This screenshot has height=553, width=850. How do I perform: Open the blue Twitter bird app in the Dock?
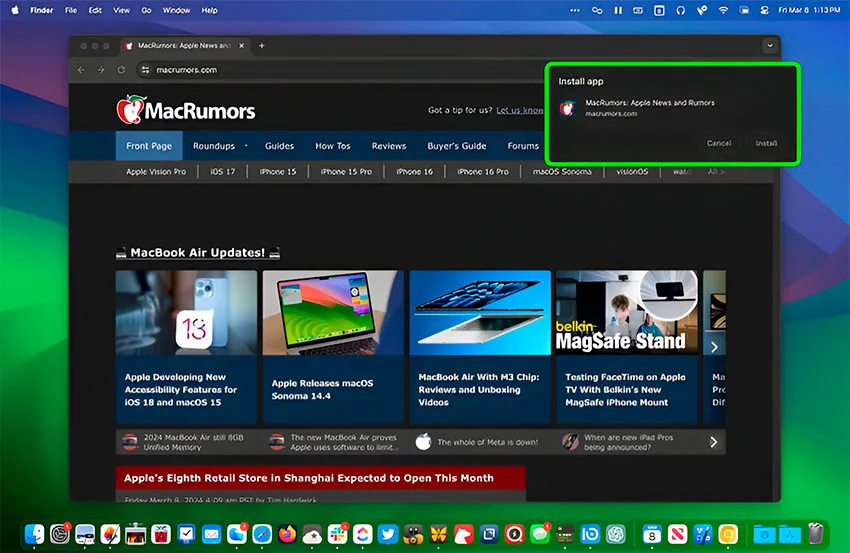pyautogui.click(x=388, y=534)
